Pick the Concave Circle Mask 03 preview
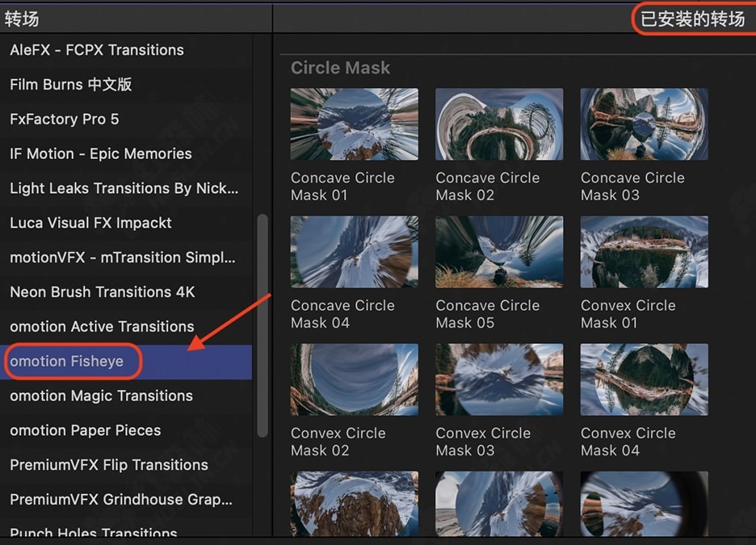This screenshot has height=545, width=756. (644, 124)
